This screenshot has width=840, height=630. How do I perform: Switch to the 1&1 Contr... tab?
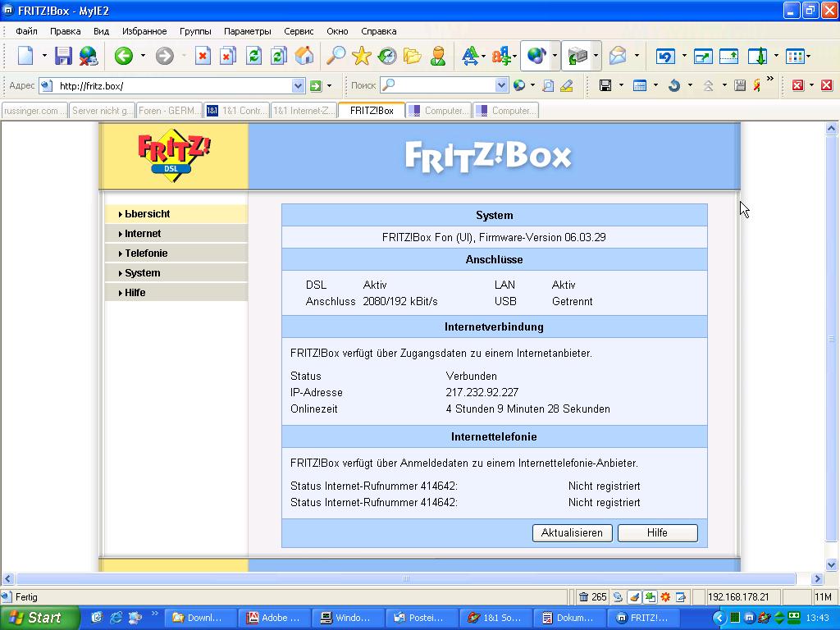click(x=237, y=111)
